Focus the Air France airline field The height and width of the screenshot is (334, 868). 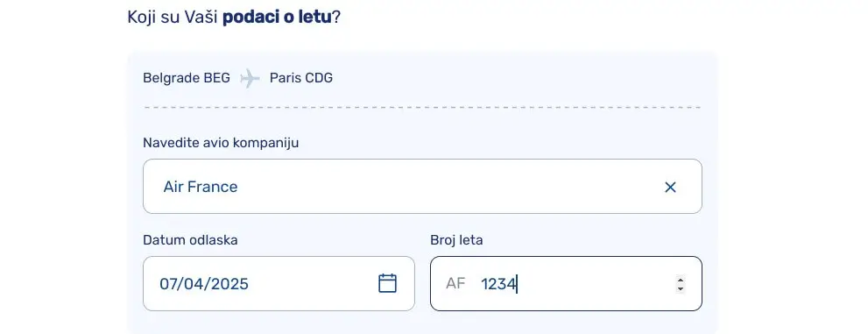click(x=422, y=186)
